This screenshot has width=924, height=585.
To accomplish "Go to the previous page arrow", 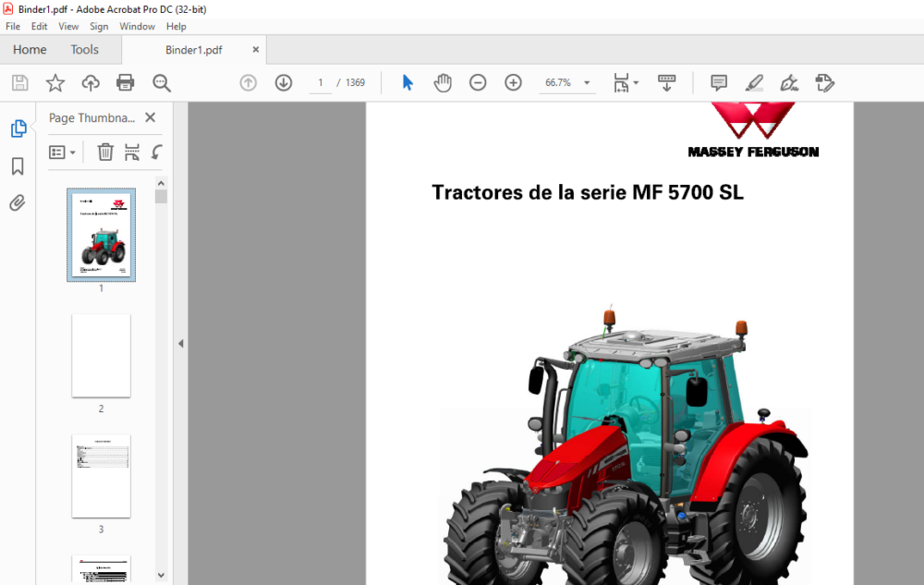I will pyautogui.click(x=248, y=83).
